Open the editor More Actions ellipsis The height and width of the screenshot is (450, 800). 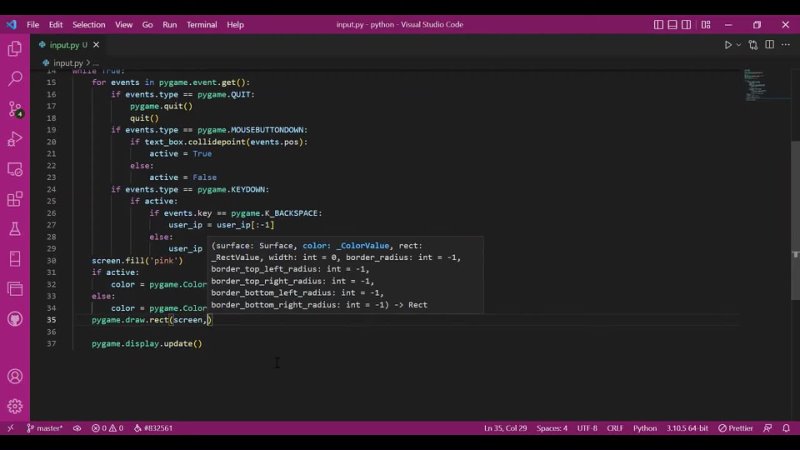point(786,45)
